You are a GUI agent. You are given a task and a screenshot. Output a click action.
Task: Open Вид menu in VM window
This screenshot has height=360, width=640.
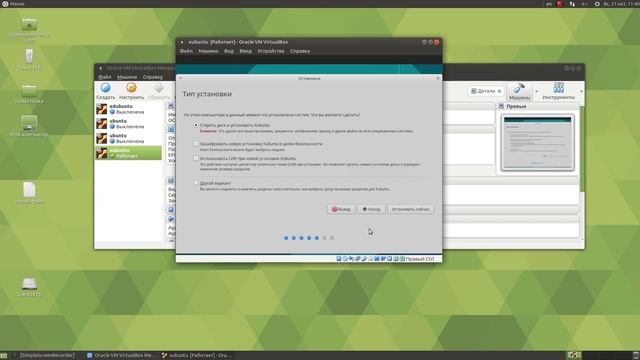pos(229,51)
